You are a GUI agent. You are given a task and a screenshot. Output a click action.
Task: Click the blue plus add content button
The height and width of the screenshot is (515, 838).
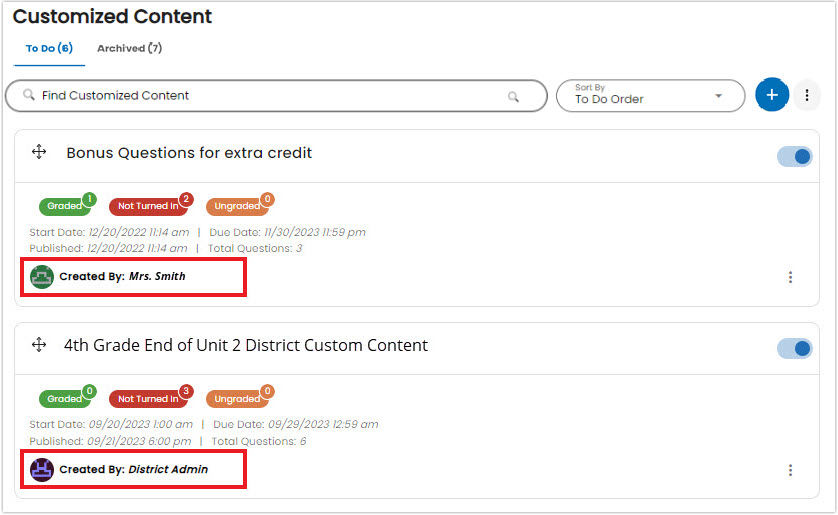772,95
